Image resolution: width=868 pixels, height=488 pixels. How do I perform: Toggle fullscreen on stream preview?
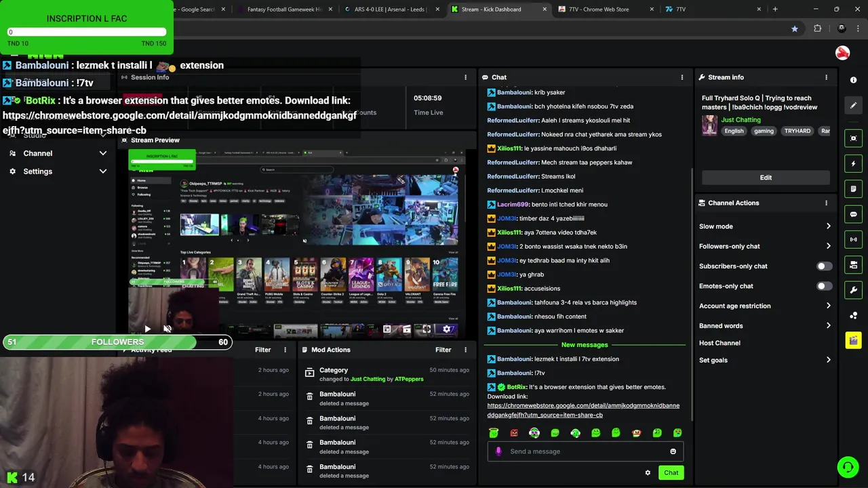pos(427,329)
